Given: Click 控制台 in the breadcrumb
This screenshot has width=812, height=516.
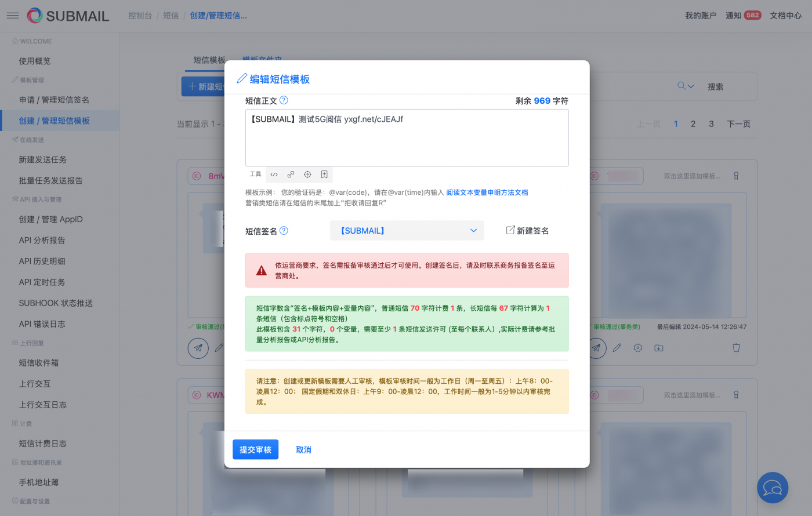Looking at the screenshot, I should click(140, 16).
